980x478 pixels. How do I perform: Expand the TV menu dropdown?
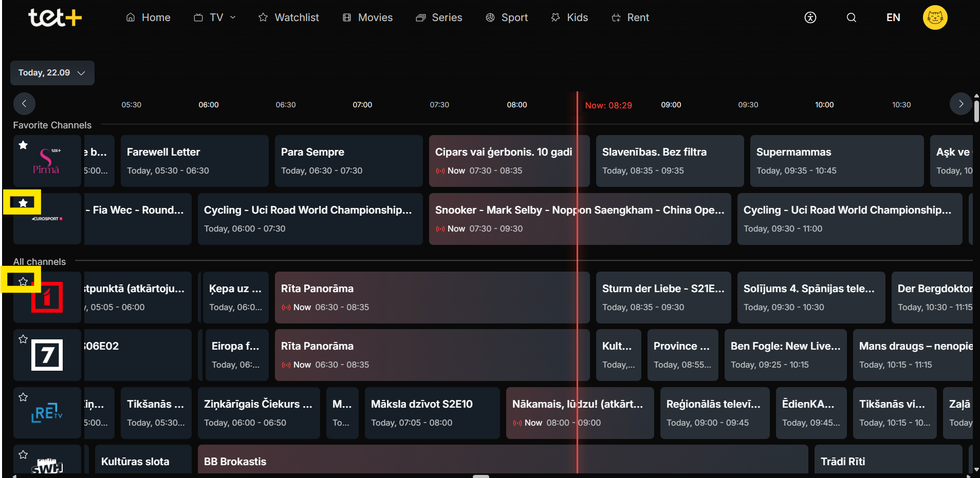(215, 17)
